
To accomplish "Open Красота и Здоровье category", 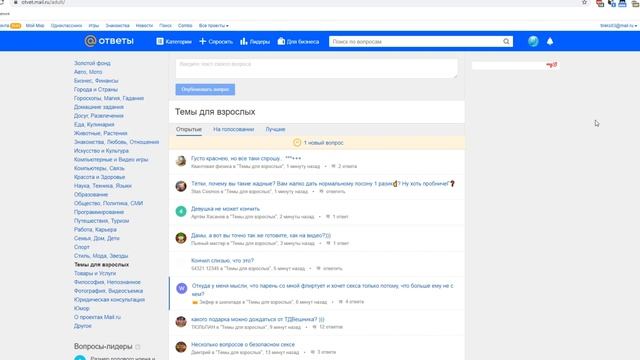I will coord(100,177).
